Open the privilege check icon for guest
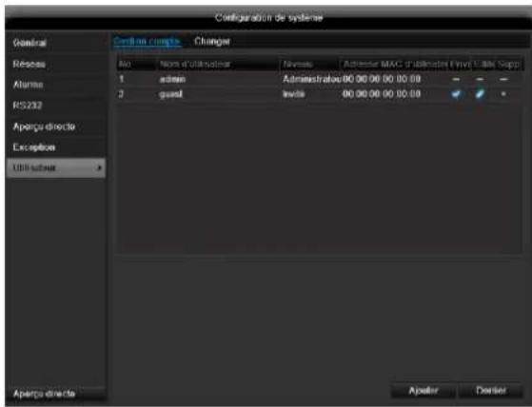Image resolution: width=532 pixels, height=407 pixels. 456,94
